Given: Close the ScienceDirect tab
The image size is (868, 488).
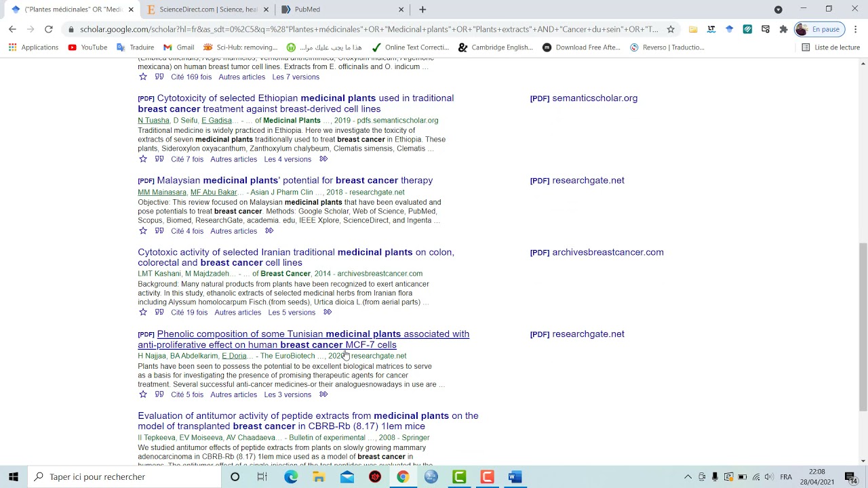Looking at the screenshot, I should coord(267,9).
